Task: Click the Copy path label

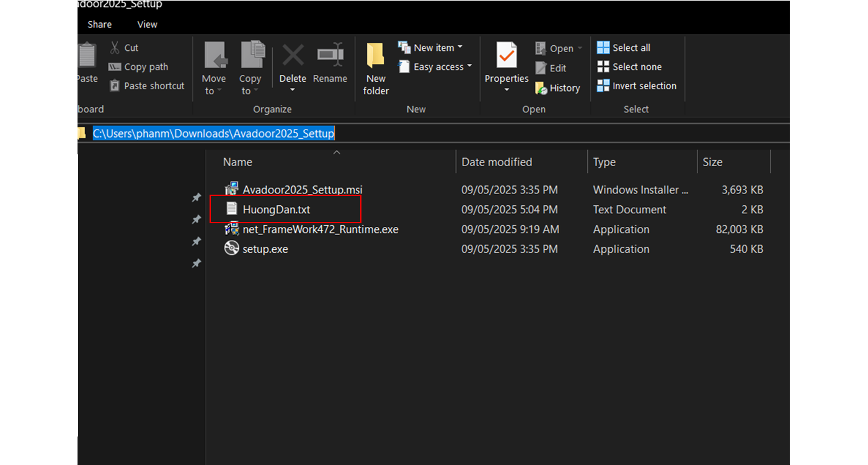Action: coord(146,67)
